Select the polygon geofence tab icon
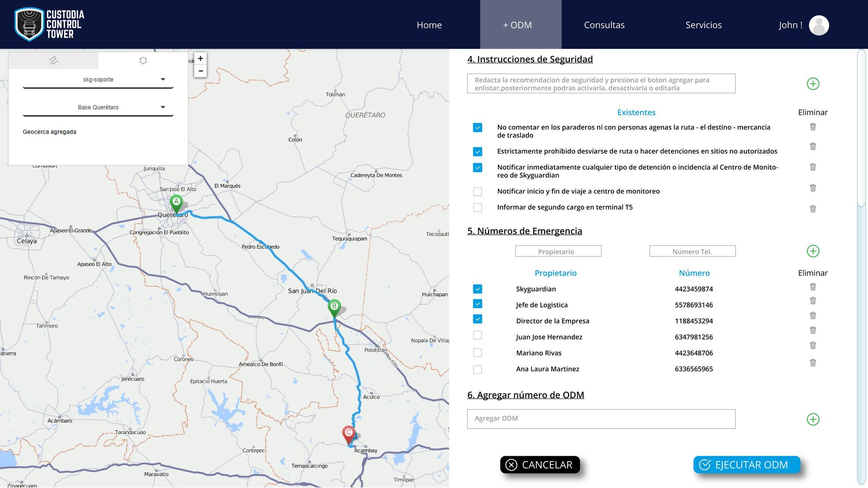Image resolution: width=868 pixels, height=488 pixels. click(143, 61)
